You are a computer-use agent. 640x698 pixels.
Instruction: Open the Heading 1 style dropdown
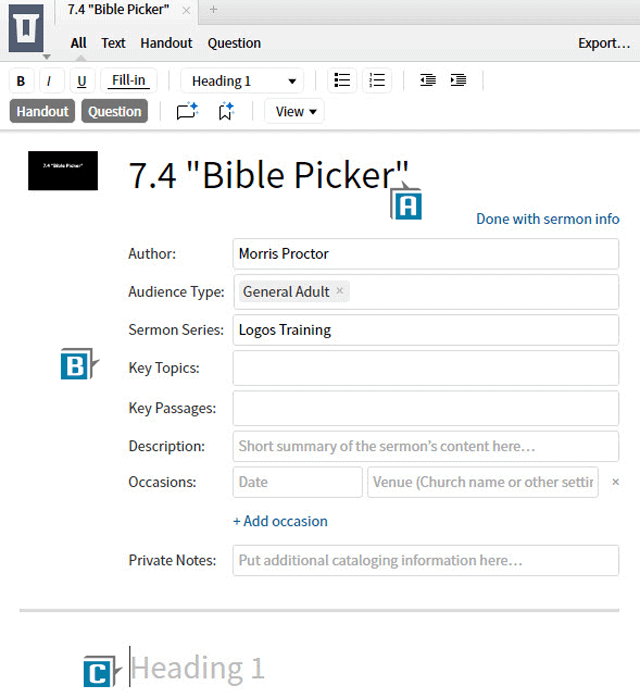242,81
